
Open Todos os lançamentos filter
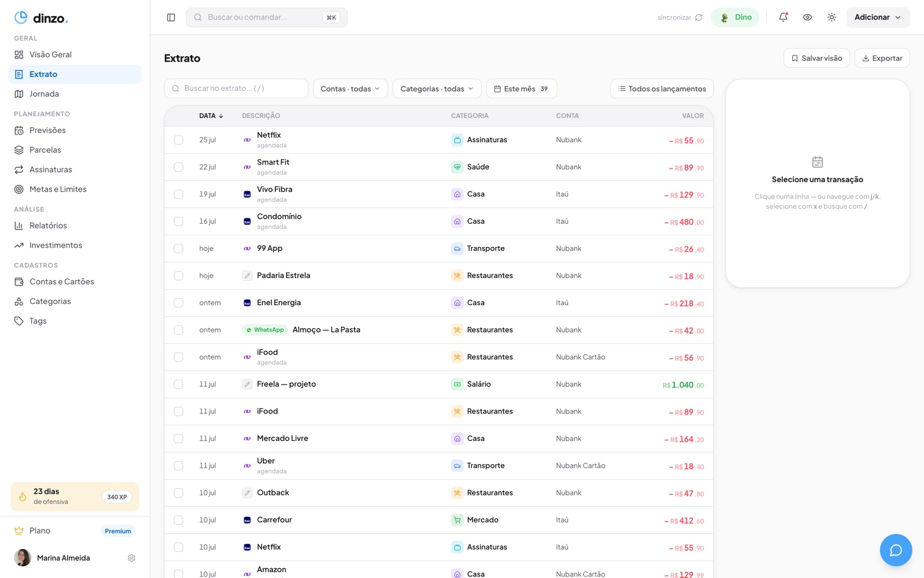pyautogui.click(x=662, y=88)
